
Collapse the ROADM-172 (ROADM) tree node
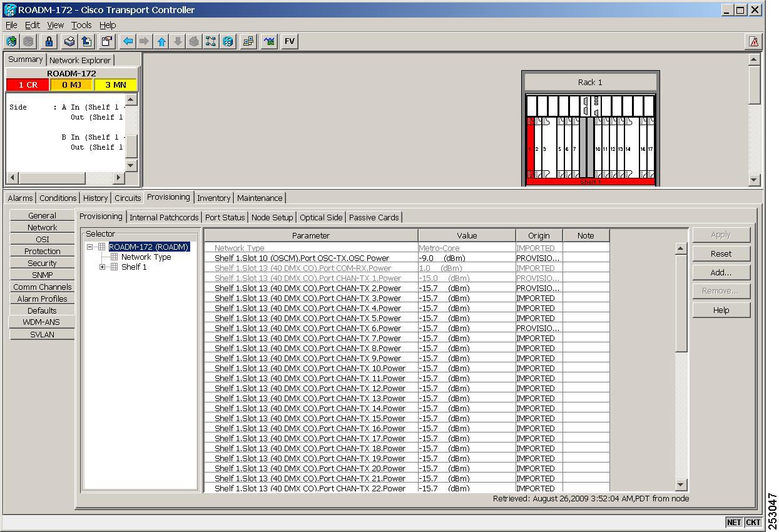[x=90, y=247]
